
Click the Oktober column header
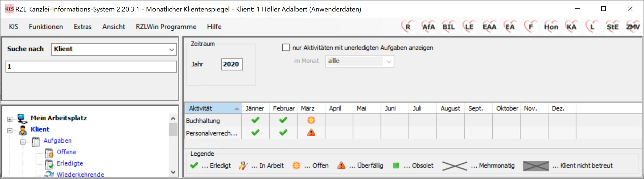[x=506, y=108]
